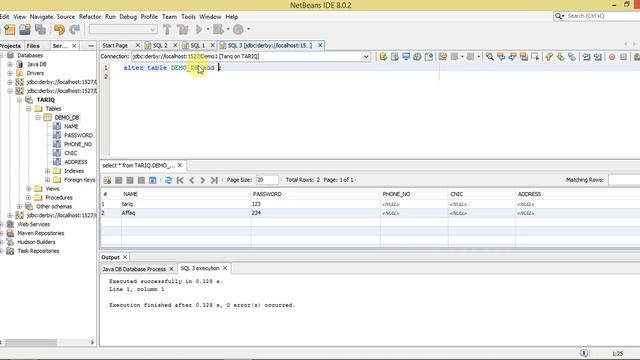
Task: Switch to the SQL 2 tab
Action: [x=160, y=46]
